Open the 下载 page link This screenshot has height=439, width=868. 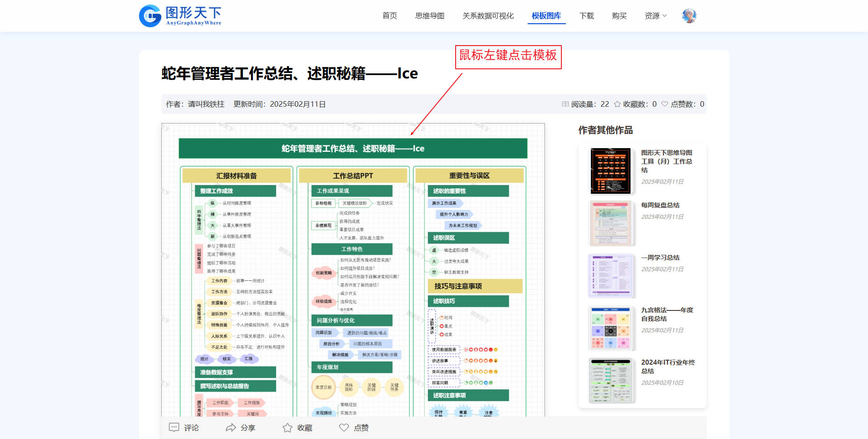(x=586, y=16)
